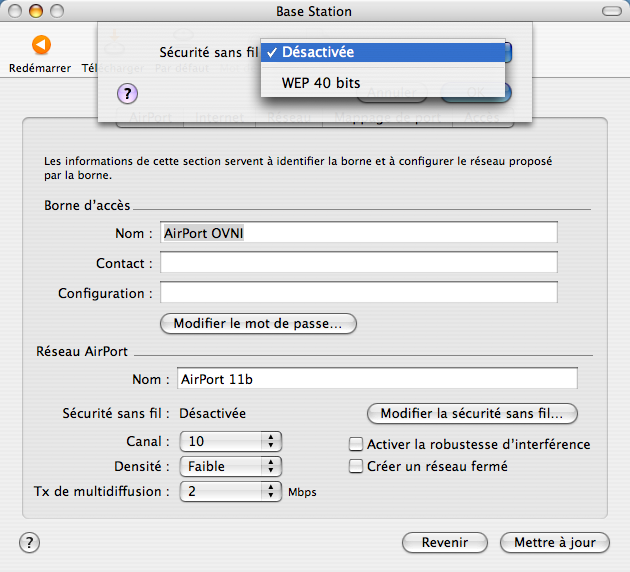Open the Tx de multidiffusion dropdown
Screen dimensions: 630x572
tap(231, 491)
